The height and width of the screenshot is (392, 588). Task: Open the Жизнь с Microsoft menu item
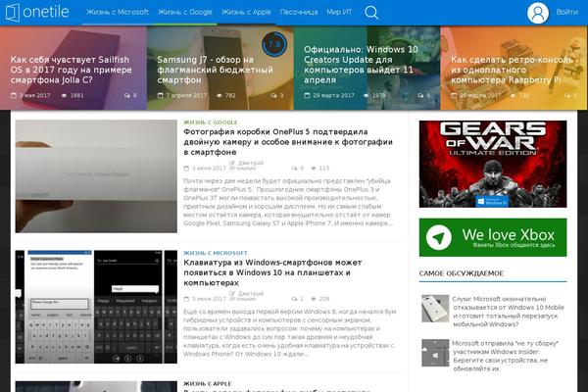click(118, 12)
